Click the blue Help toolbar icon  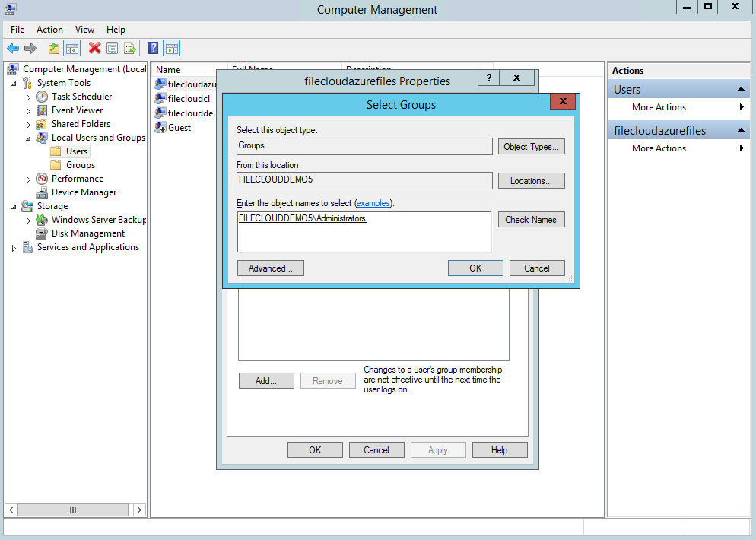click(152, 48)
